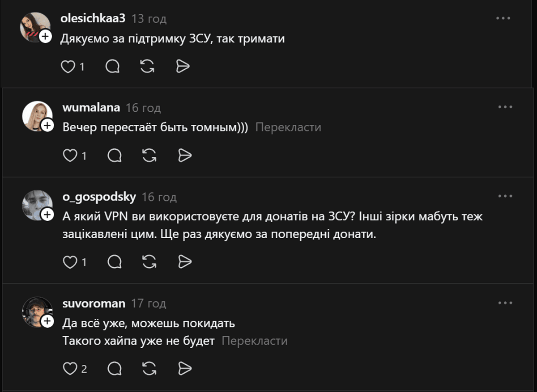Like suvoroman's comment
Image resolution: width=537 pixels, height=392 pixels.
pos(70,368)
